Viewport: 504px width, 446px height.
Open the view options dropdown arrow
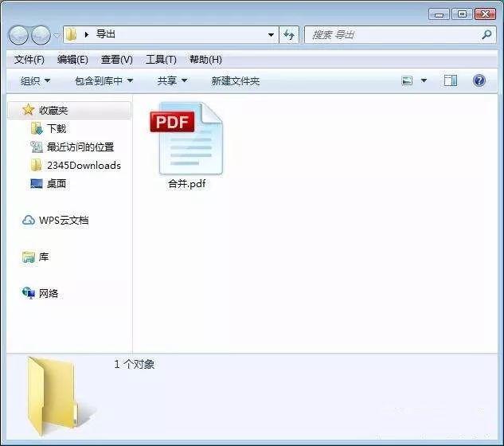pyautogui.click(x=424, y=80)
